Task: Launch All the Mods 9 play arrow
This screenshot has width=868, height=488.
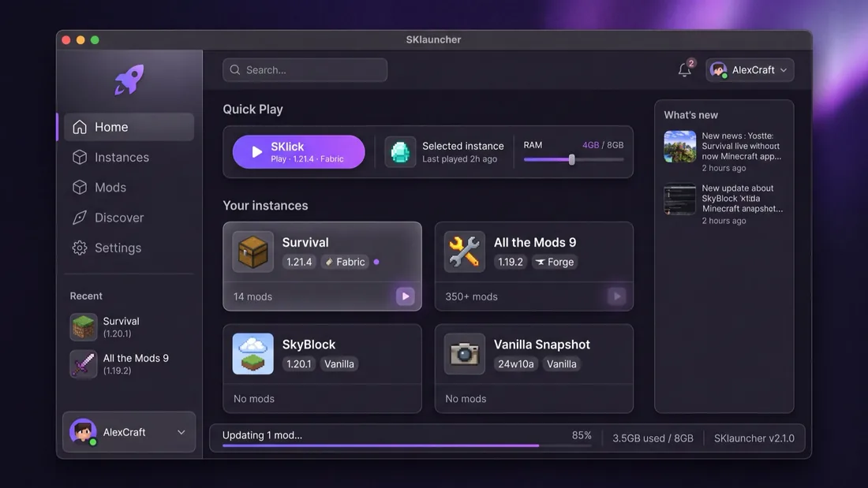Action: point(617,296)
